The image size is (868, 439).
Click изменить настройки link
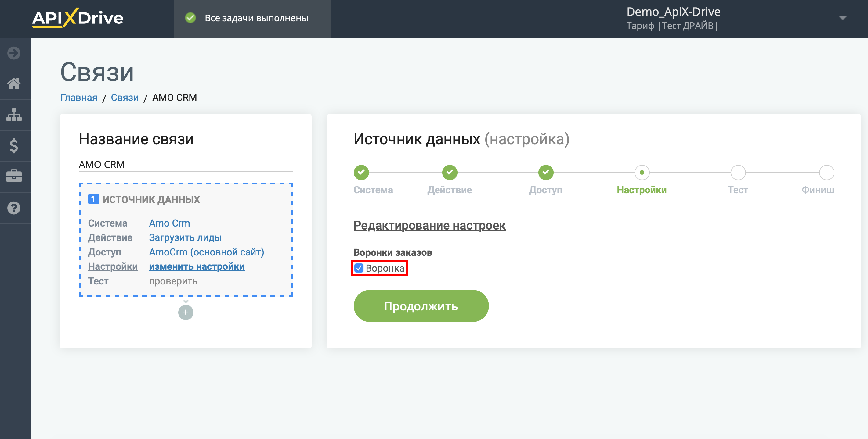[197, 267]
